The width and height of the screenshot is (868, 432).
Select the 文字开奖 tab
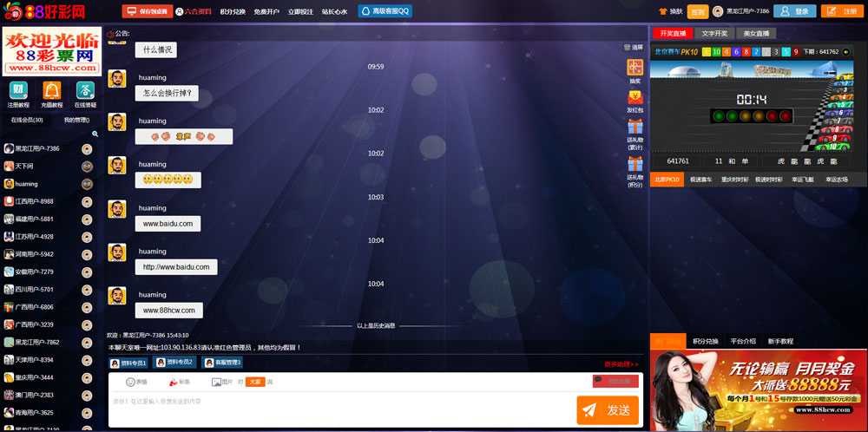tap(714, 34)
